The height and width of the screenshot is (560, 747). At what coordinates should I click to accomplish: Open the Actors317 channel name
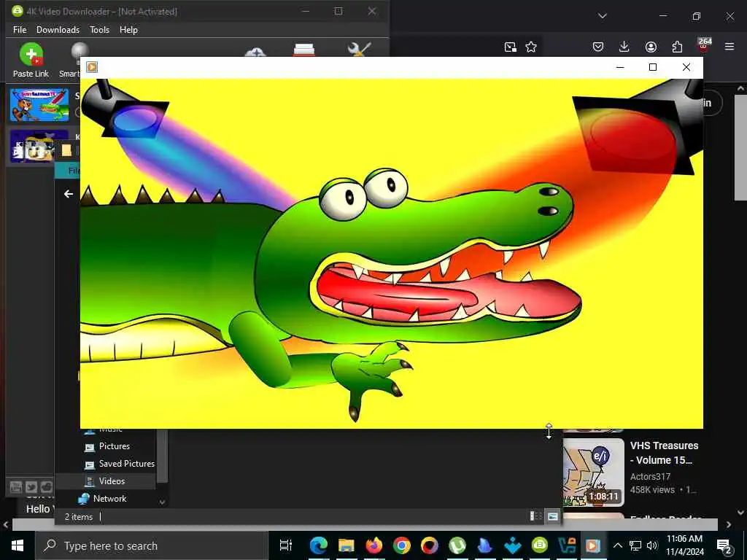650,477
